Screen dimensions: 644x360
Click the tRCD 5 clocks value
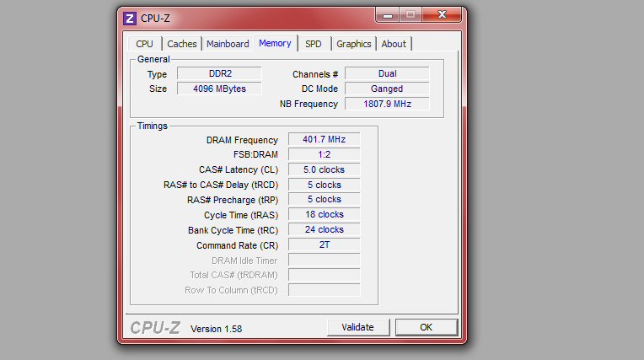[x=324, y=185]
